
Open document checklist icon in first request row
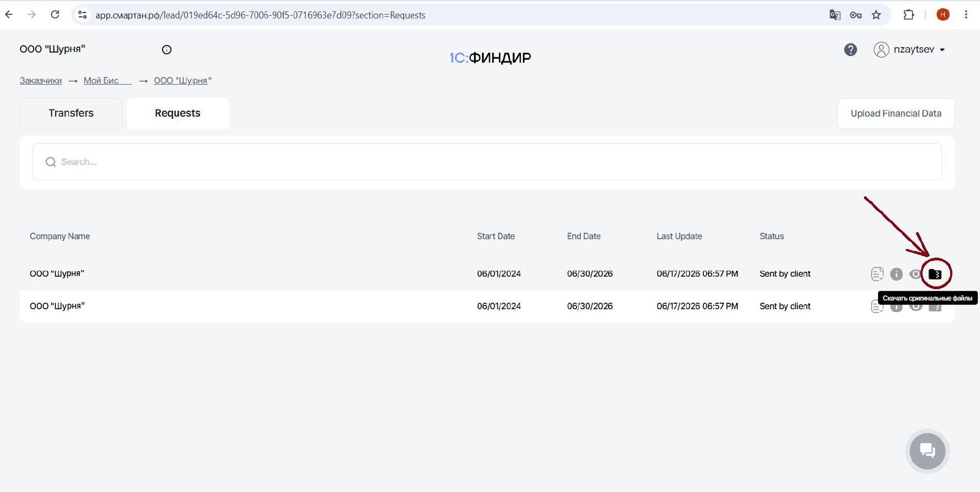tap(877, 274)
